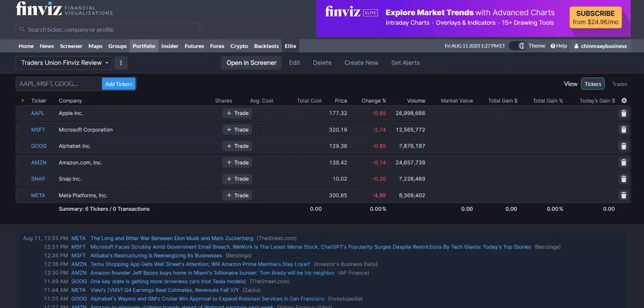Open table column settings gear icon
The image size is (644, 308).
pyautogui.click(x=624, y=100)
